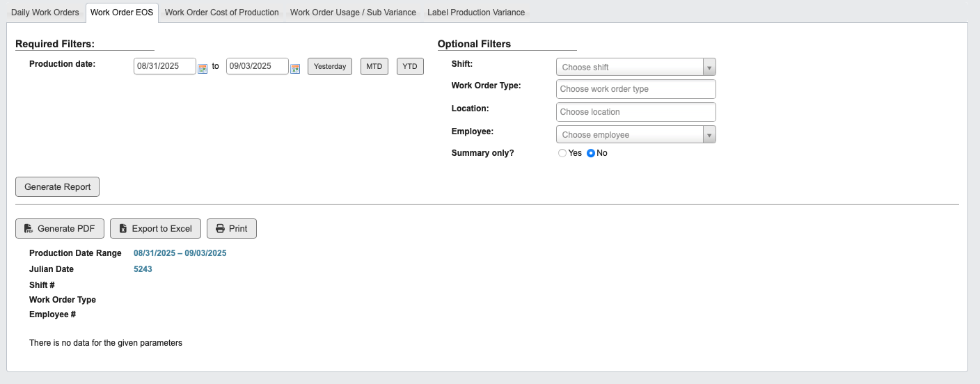Screen dimensions: 980x384
Task: Select No for Summary only
Action: pyautogui.click(x=591, y=153)
